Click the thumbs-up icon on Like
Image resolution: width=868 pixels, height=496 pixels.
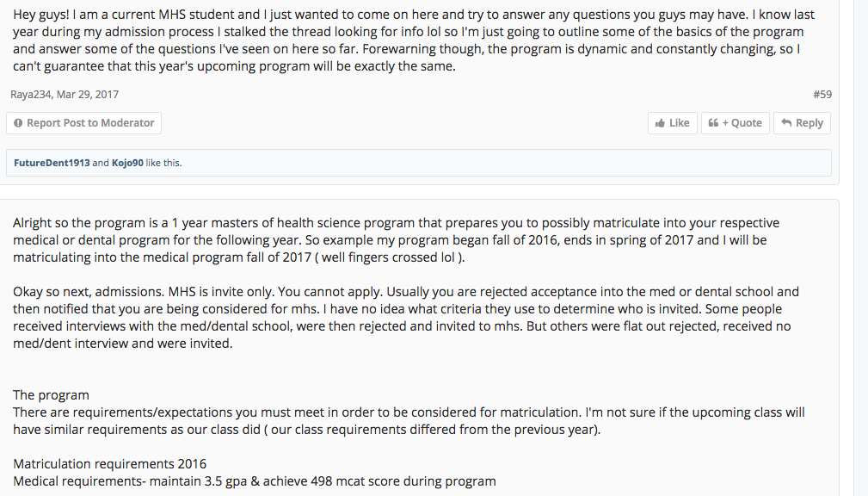point(660,123)
